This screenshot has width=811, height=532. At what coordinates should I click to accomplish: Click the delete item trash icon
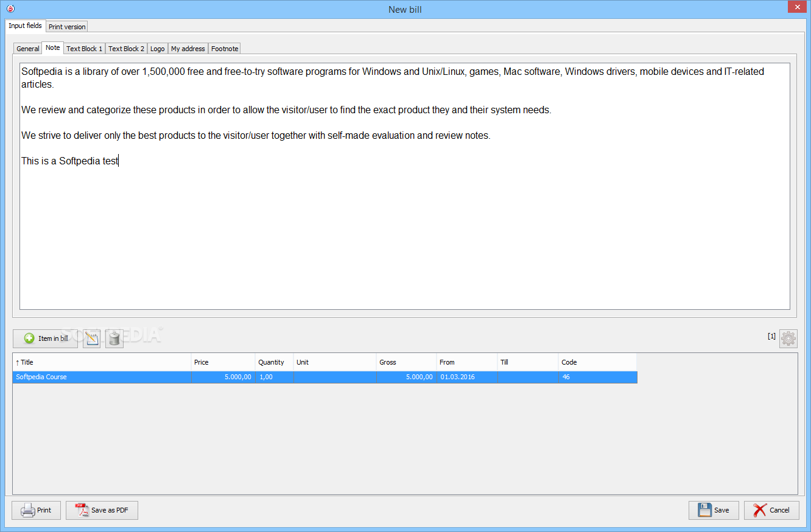click(114, 338)
